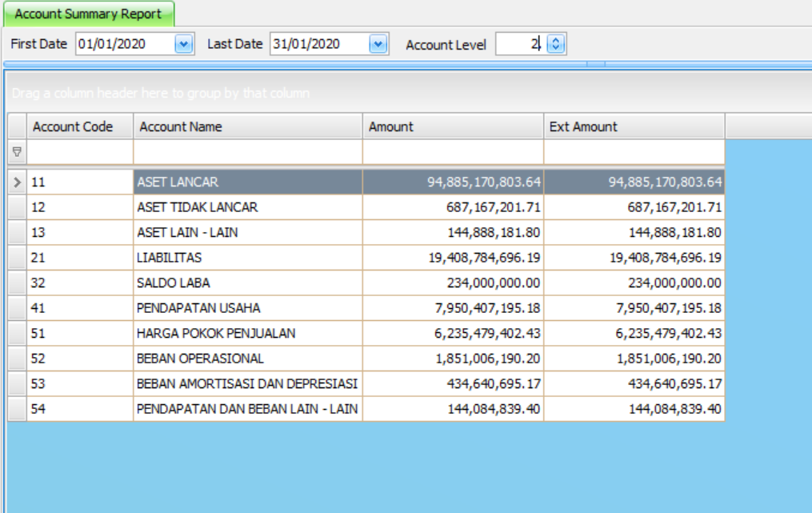Click the row indicator arrow for account 11
Screen dimensions: 812x513
coord(17,182)
